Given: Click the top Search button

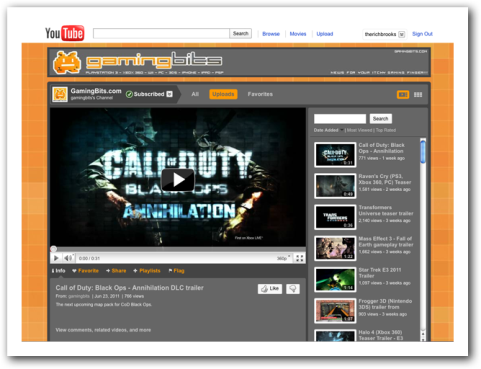Looking at the screenshot, I should point(240,33).
